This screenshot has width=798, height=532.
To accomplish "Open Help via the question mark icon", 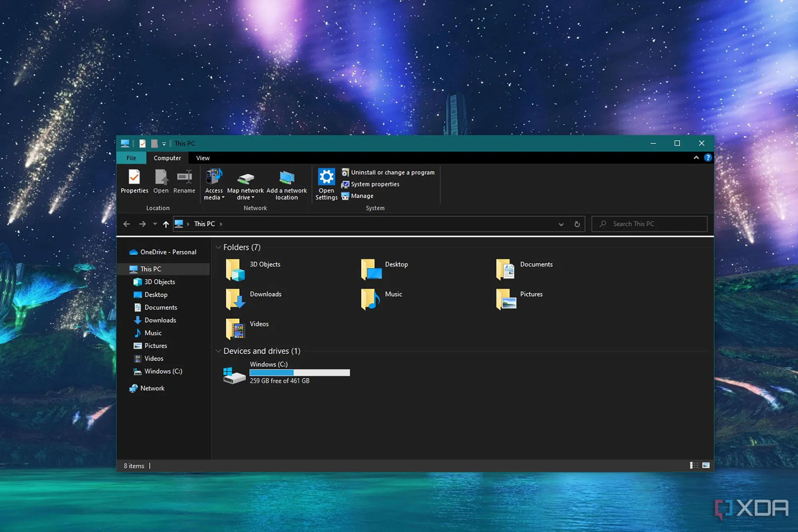I will coord(708,158).
